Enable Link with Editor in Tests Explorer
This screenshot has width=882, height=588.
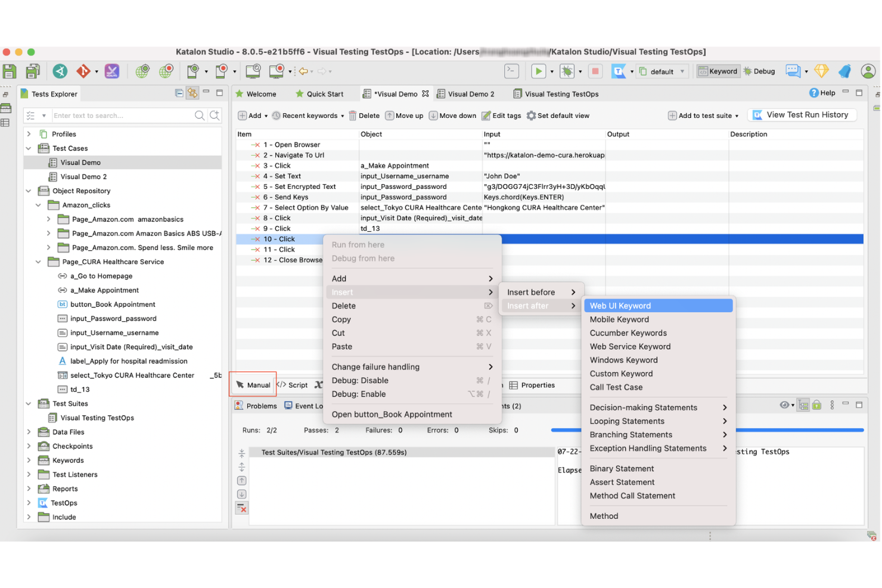192,94
